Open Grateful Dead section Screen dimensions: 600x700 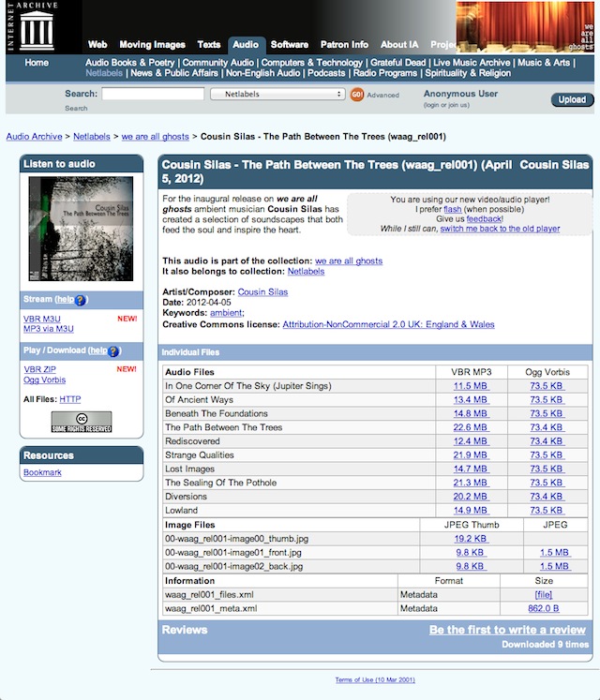(398, 63)
